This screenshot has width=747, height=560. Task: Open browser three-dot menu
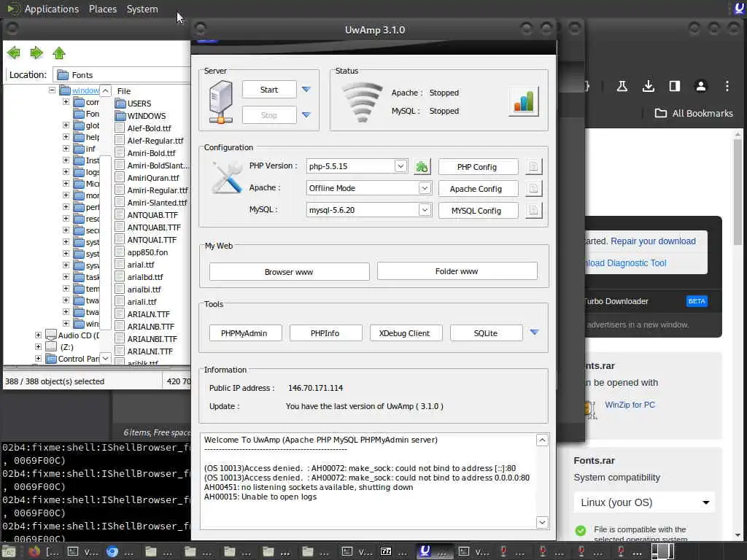click(727, 86)
